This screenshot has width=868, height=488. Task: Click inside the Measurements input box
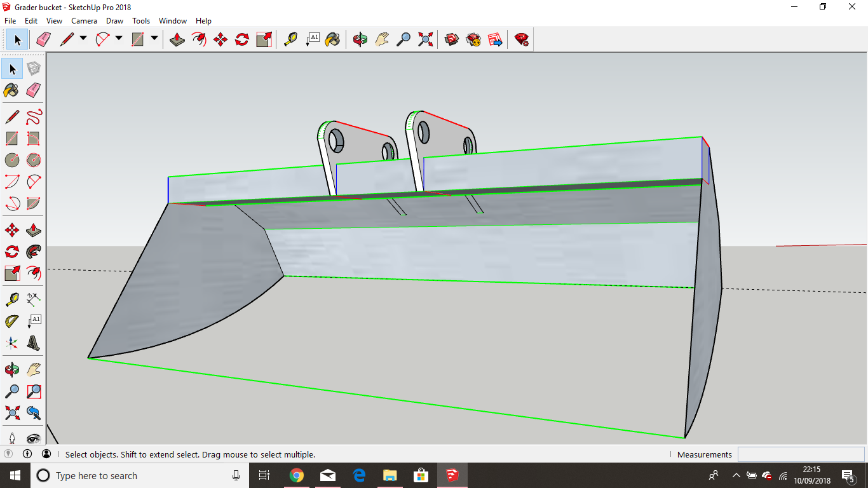click(801, 454)
